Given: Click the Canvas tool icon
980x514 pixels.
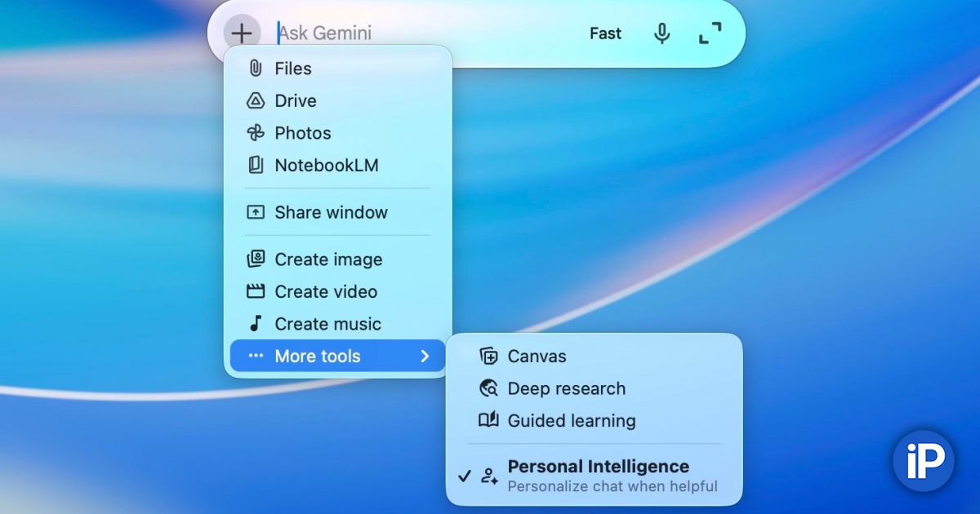Looking at the screenshot, I should [488, 356].
